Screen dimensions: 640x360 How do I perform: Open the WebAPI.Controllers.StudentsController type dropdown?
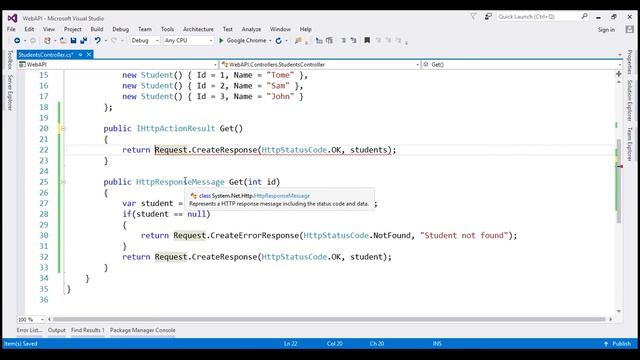tap(320, 64)
